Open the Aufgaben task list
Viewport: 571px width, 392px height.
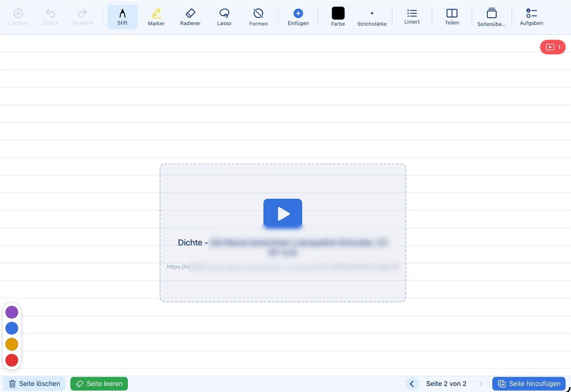pyautogui.click(x=531, y=17)
